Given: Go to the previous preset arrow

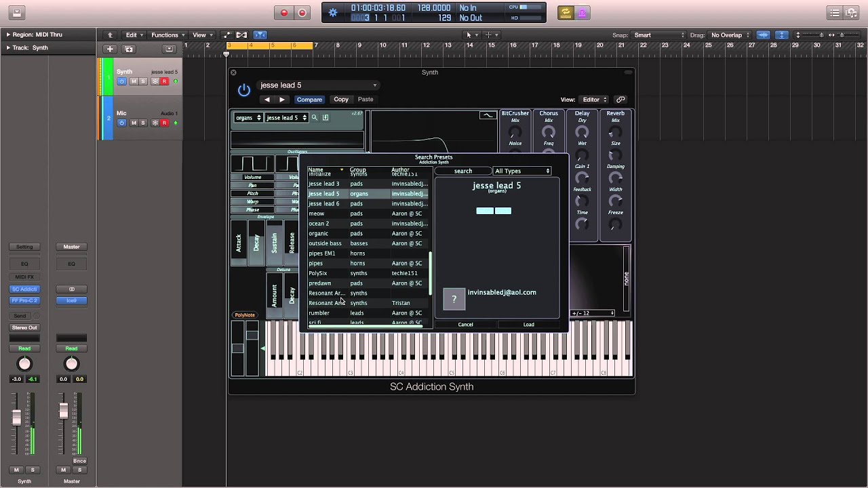Looking at the screenshot, I should tap(267, 100).
